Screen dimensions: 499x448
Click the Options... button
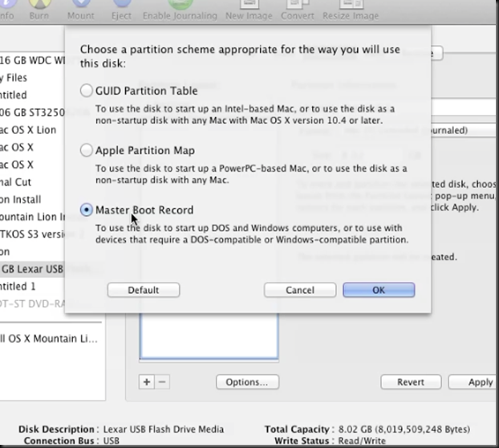pos(247,382)
